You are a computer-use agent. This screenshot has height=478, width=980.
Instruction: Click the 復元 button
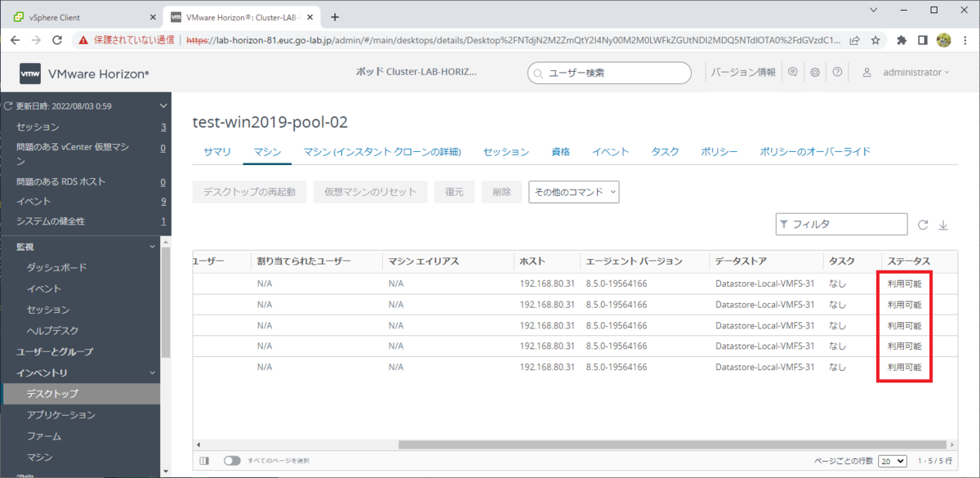click(454, 192)
